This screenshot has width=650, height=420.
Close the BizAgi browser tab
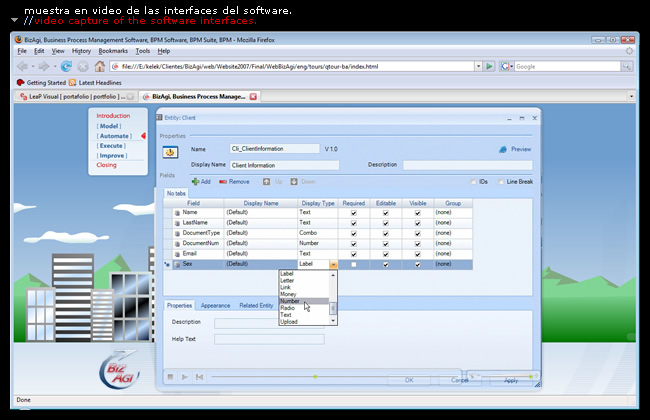point(253,97)
